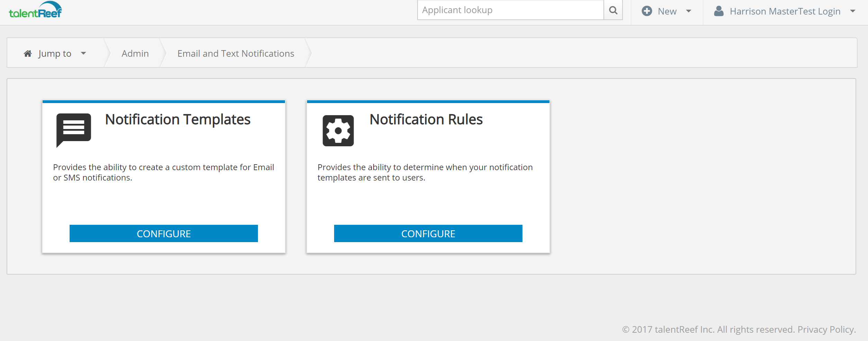Focus the Applicant lookup field
This screenshot has height=341, width=868.
510,10
